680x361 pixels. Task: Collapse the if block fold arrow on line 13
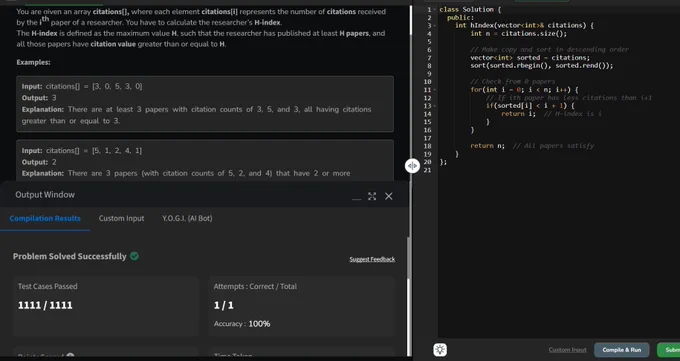point(435,106)
